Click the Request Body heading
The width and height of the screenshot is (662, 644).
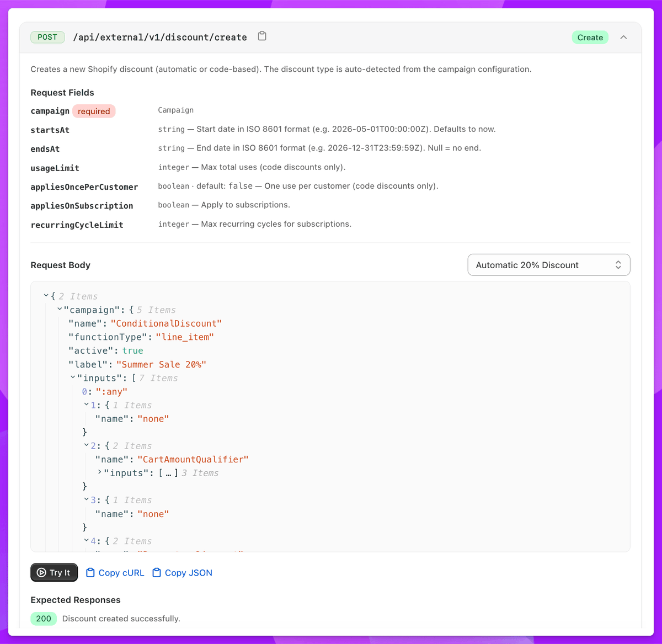(61, 265)
